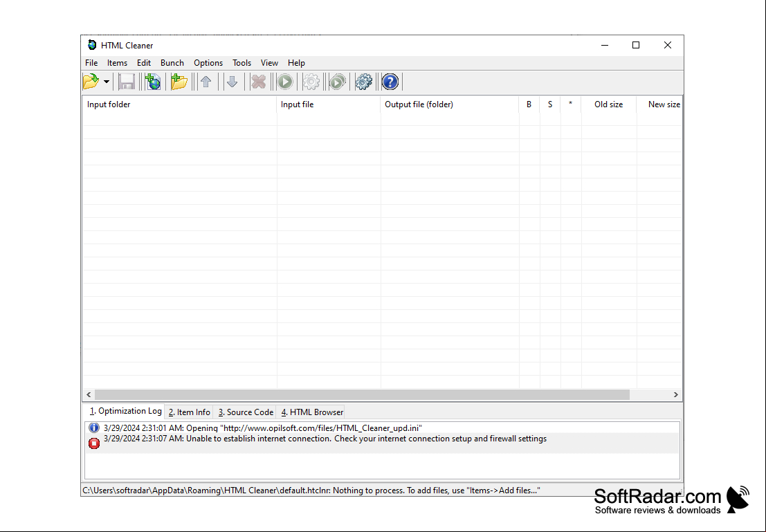
Task: Click the red error icon in log
Action: (94, 443)
